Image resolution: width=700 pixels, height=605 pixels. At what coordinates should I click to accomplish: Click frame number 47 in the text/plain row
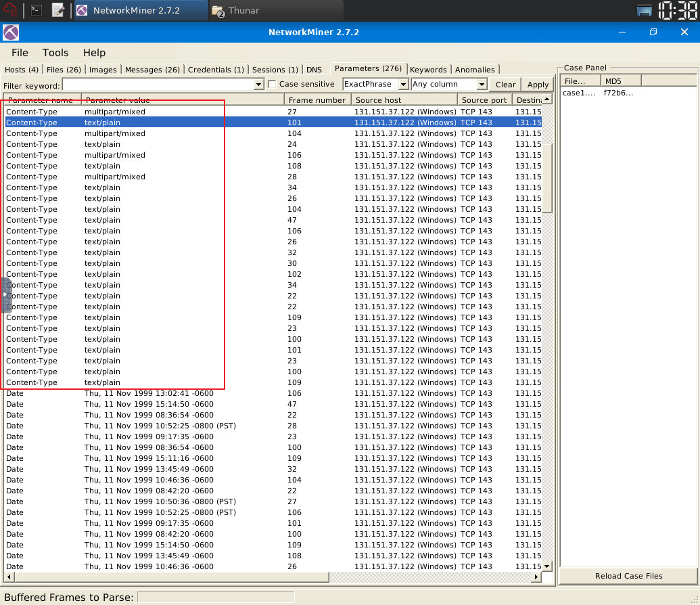coord(292,221)
